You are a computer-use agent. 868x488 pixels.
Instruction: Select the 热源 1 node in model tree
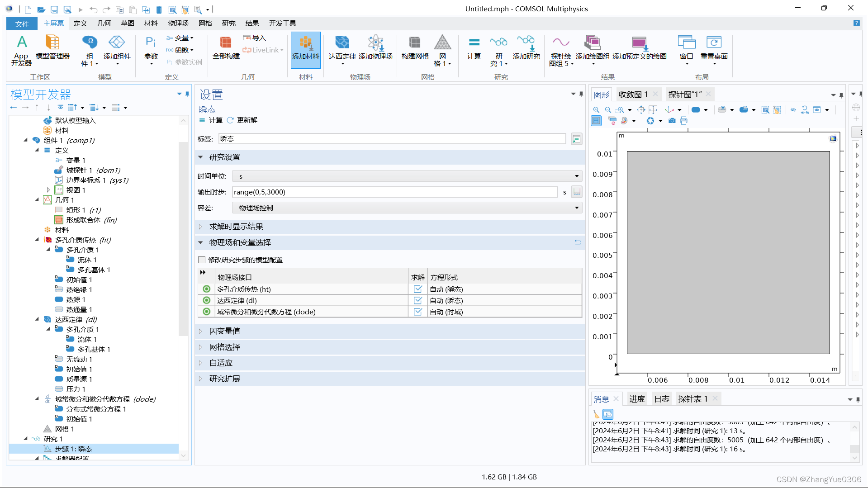(76, 299)
